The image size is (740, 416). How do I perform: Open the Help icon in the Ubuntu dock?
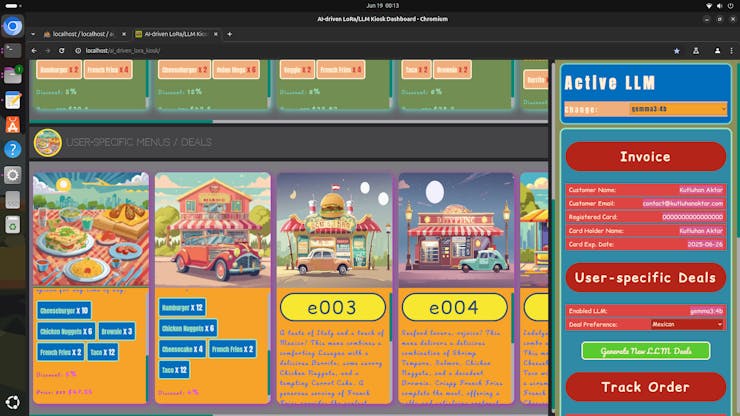(13, 149)
